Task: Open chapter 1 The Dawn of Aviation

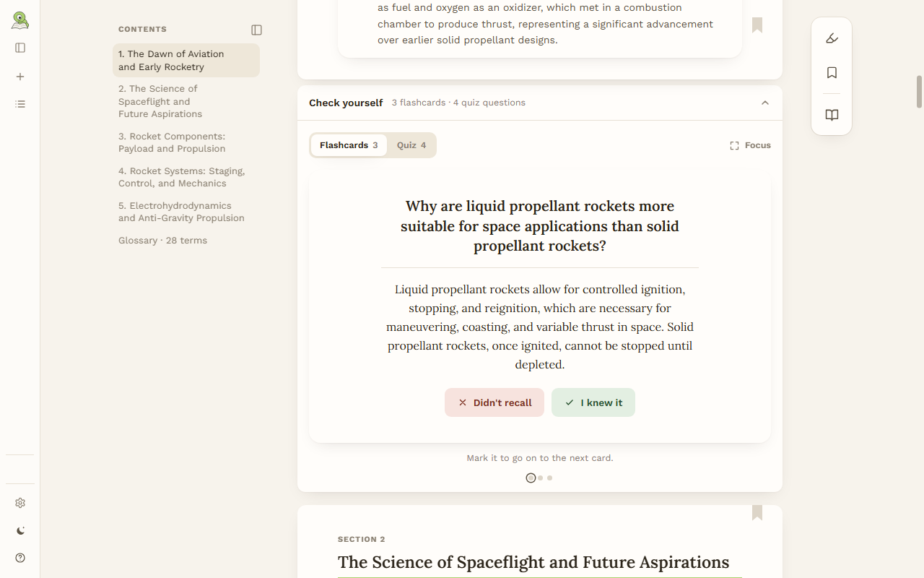Action: (x=186, y=60)
